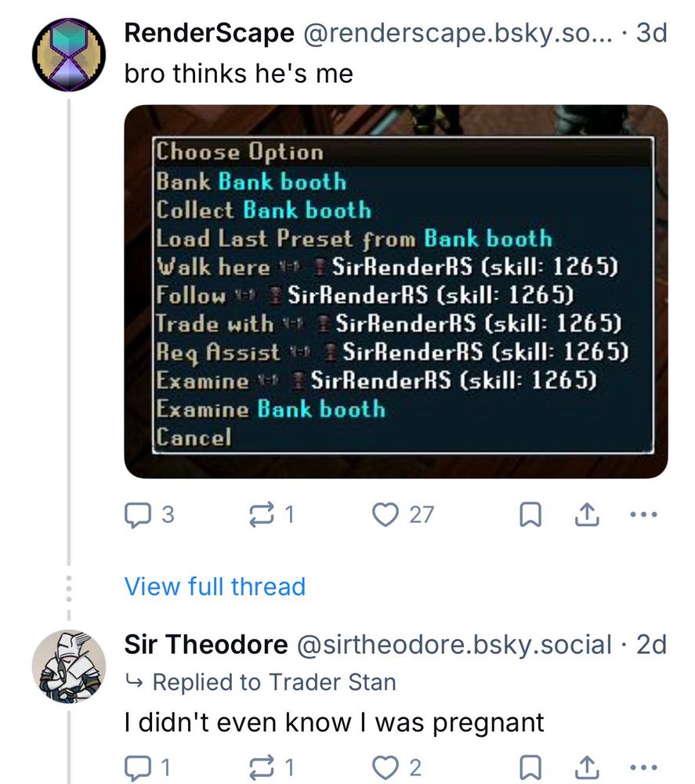This screenshot has height=784, width=695.
Task: Bookmark Sir Theodore's reply
Action: tap(530, 768)
